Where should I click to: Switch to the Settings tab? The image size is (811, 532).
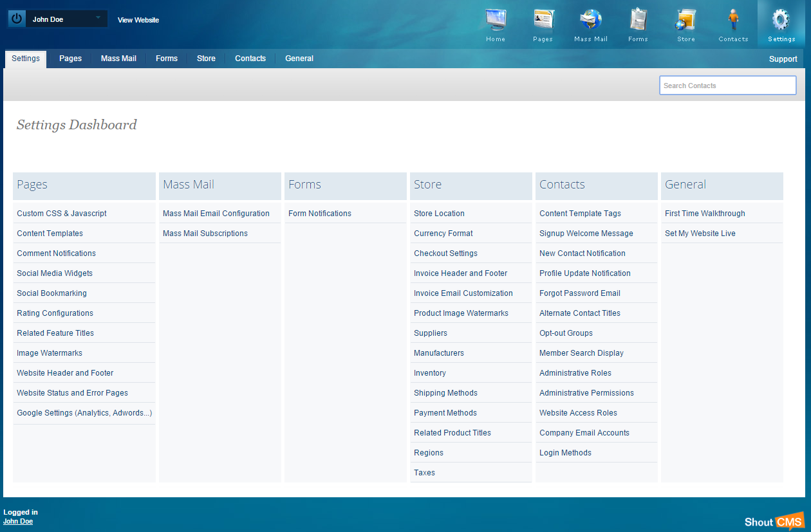point(26,59)
